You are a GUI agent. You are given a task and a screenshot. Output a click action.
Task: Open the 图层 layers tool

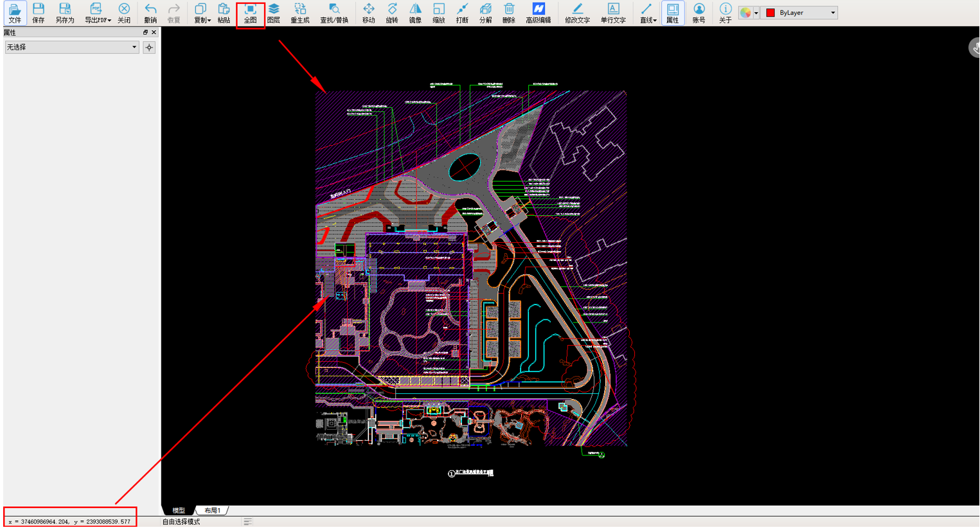click(x=274, y=13)
